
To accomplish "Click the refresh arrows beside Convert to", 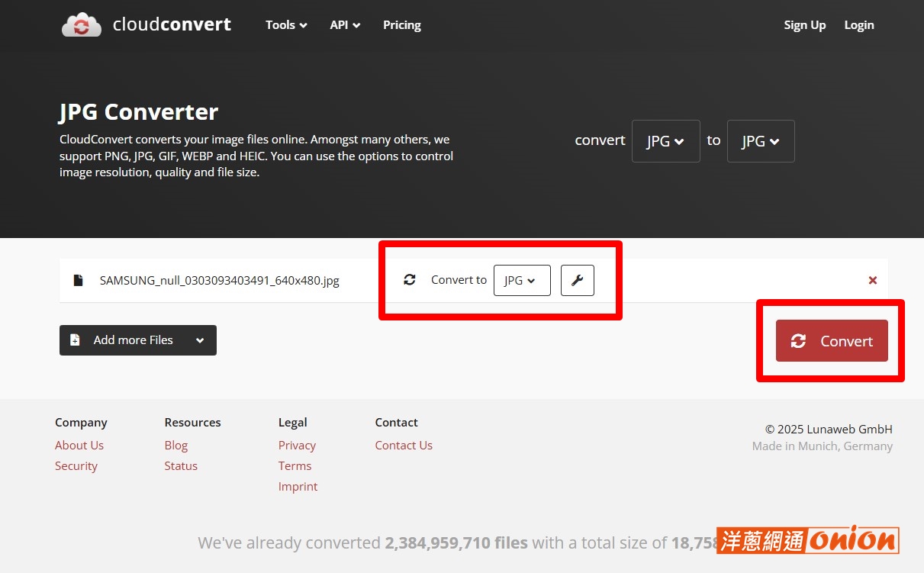I will tap(410, 279).
